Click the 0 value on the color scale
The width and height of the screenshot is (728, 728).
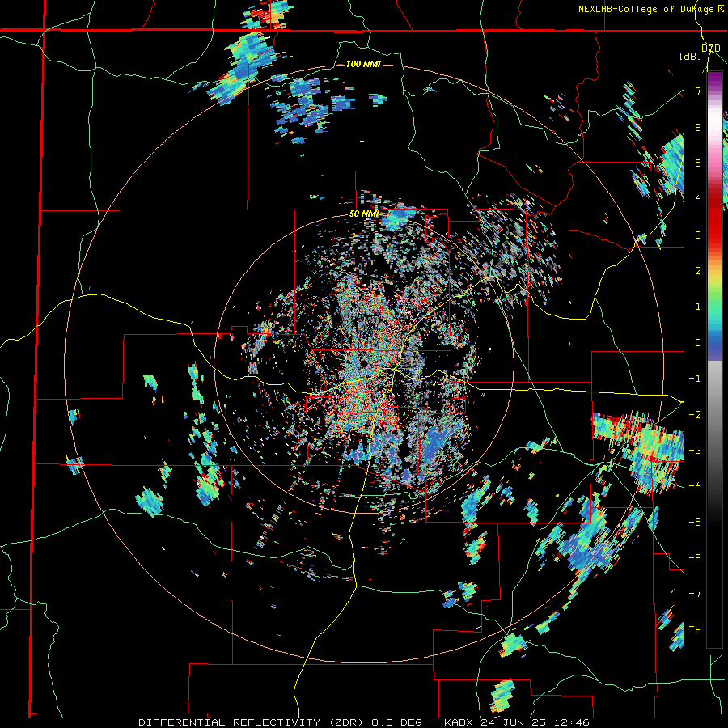(x=698, y=343)
